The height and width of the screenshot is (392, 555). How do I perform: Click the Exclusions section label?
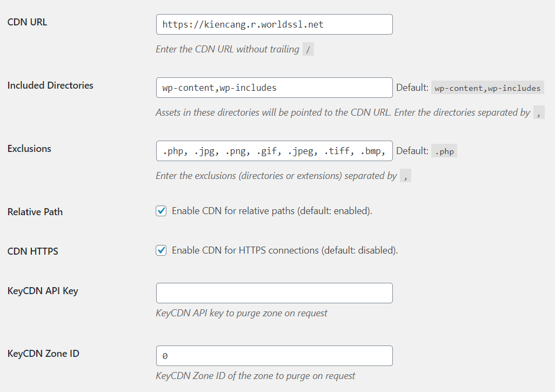click(x=29, y=149)
